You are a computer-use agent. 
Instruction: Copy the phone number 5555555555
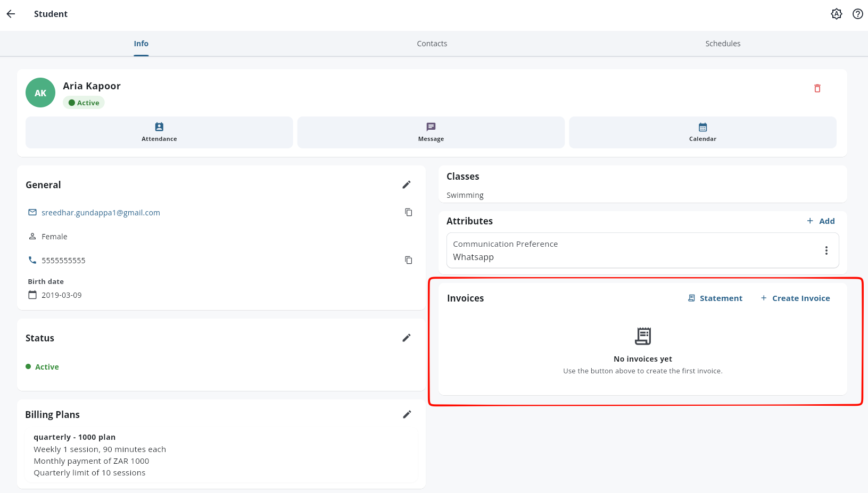pyautogui.click(x=409, y=260)
